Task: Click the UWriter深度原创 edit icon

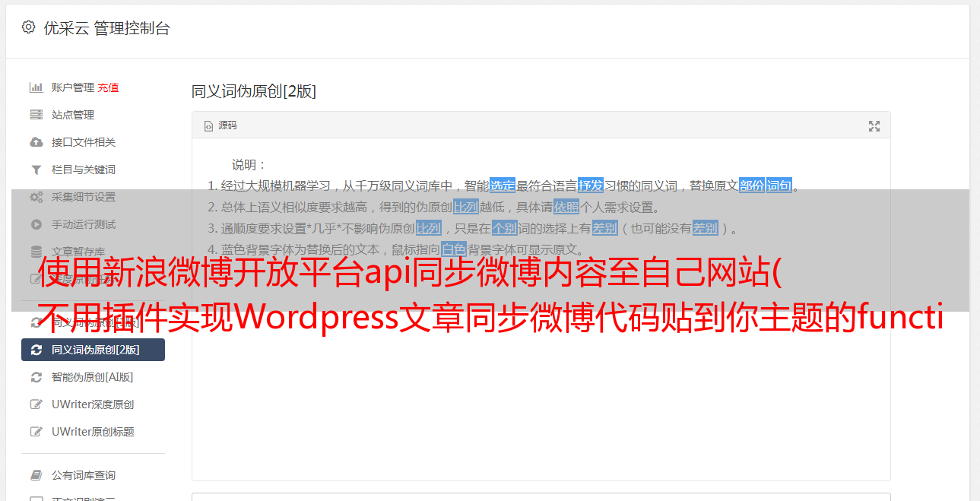Action: (36, 404)
